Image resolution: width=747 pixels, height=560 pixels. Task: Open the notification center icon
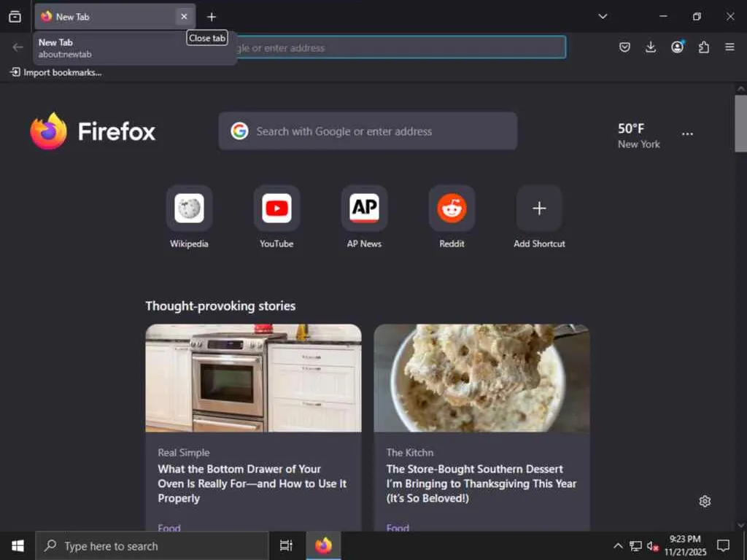tap(723, 545)
